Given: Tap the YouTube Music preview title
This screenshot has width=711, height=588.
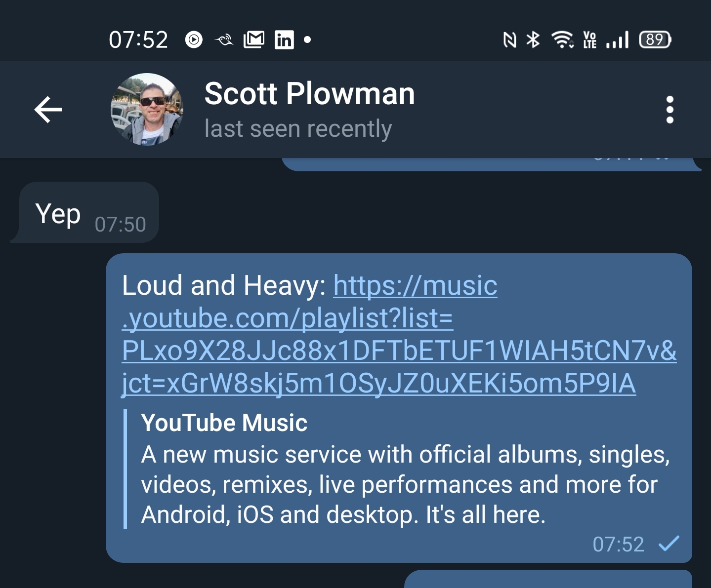Looking at the screenshot, I should point(224,423).
